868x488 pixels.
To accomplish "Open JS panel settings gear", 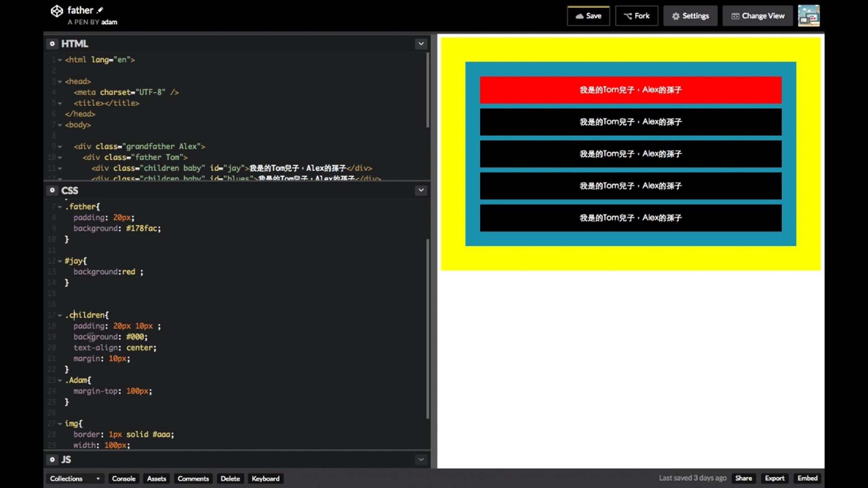I will 52,460.
